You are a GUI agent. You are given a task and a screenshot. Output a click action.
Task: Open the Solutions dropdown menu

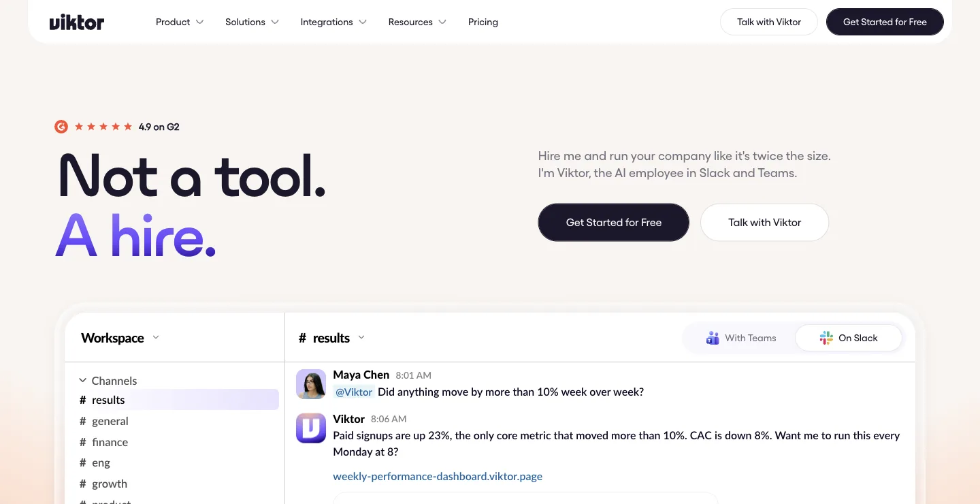coord(252,22)
